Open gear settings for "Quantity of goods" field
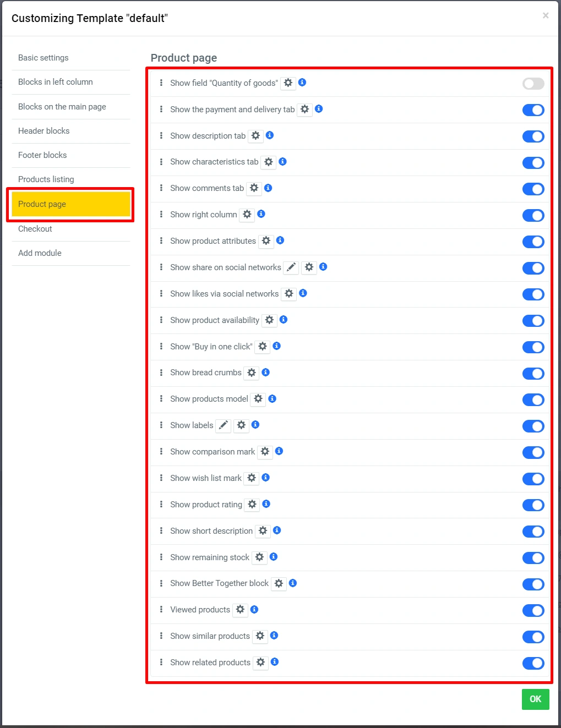 [288, 83]
